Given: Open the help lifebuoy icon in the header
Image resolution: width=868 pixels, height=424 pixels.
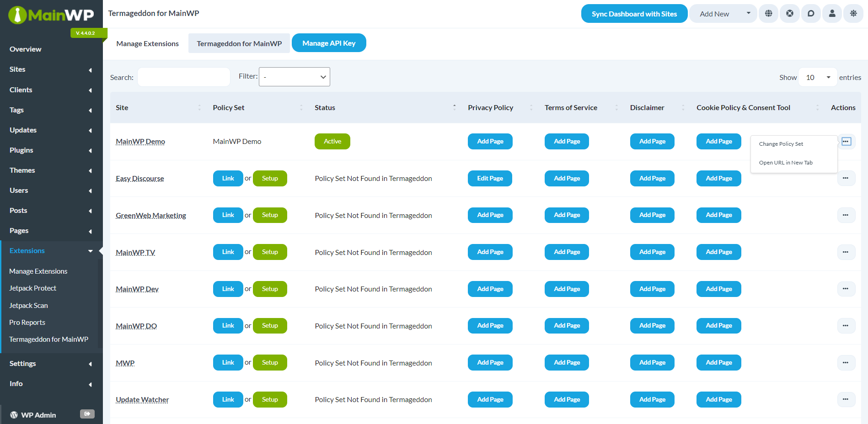Looking at the screenshot, I should (x=790, y=14).
